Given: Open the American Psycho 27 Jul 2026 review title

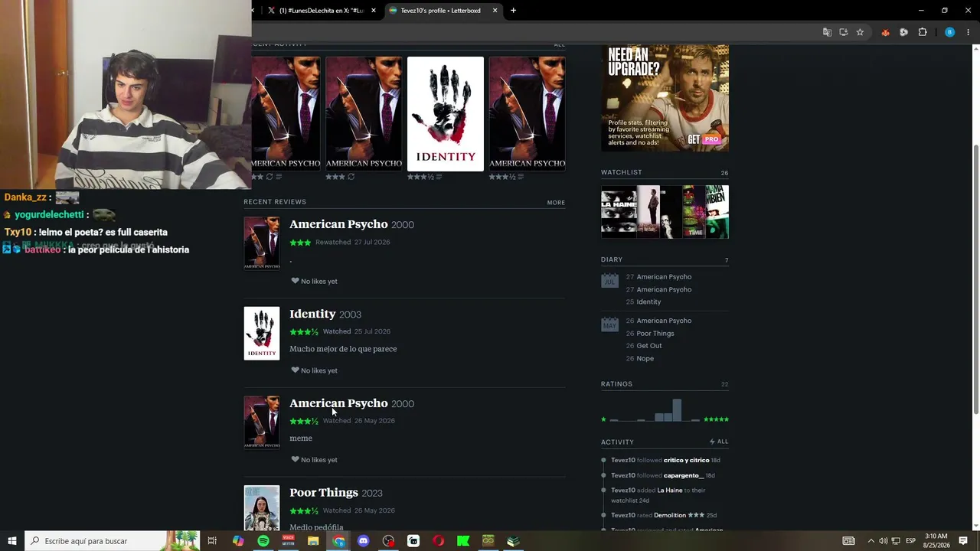Looking at the screenshot, I should point(338,224).
